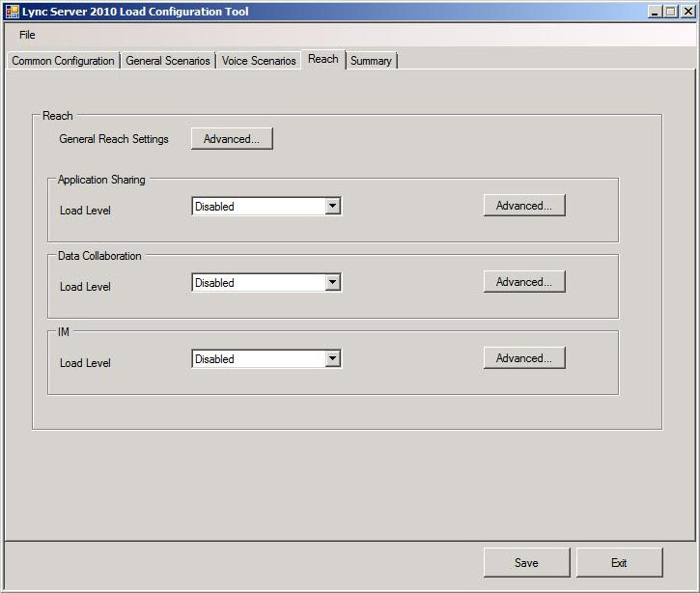The height and width of the screenshot is (593, 700).
Task: Minimize the Load Configuration Tool window
Action: pos(655,12)
